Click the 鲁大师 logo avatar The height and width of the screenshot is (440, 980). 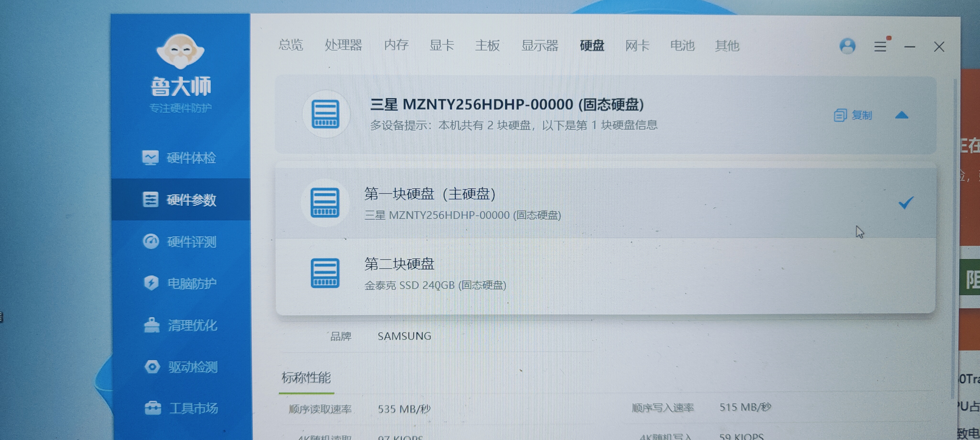point(180,52)
